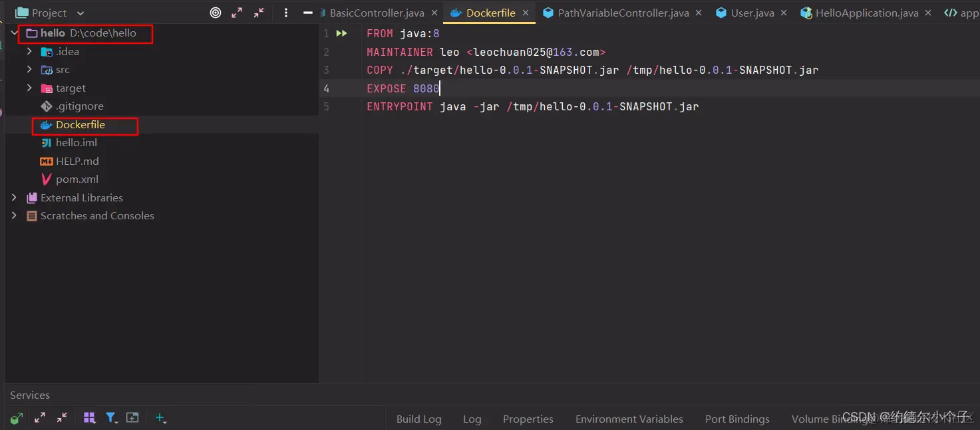Screen dimensions: 980x430
Task: Click Open in New Tab icon in Services
Action: [132, 417]
